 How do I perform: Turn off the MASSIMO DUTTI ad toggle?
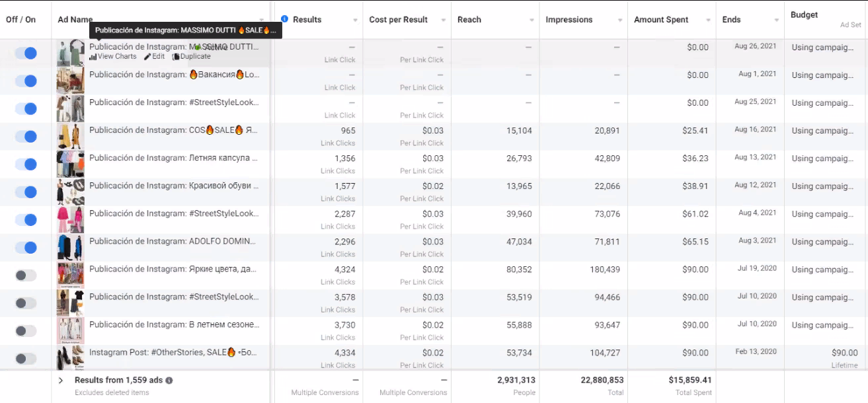(26, 53)
